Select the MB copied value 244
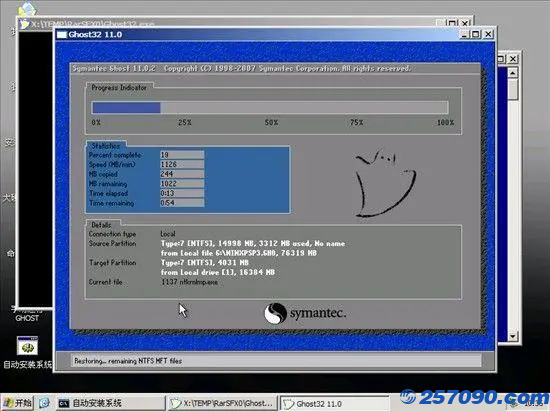 coord(182,174)
